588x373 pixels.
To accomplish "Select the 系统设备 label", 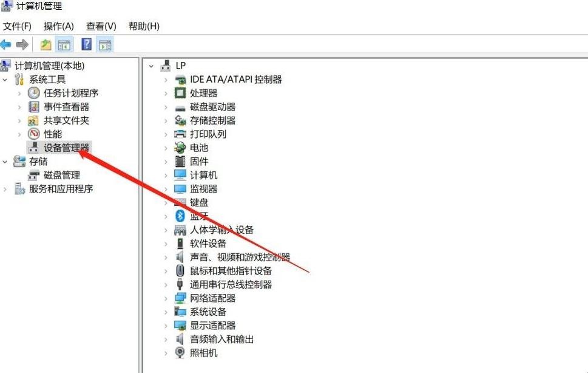I will [208, 312].
